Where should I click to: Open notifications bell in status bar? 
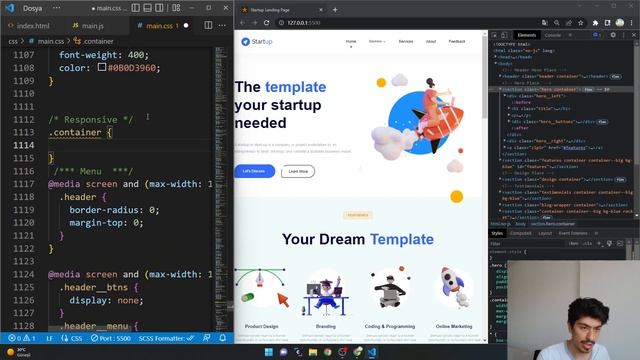click(222, 338)
